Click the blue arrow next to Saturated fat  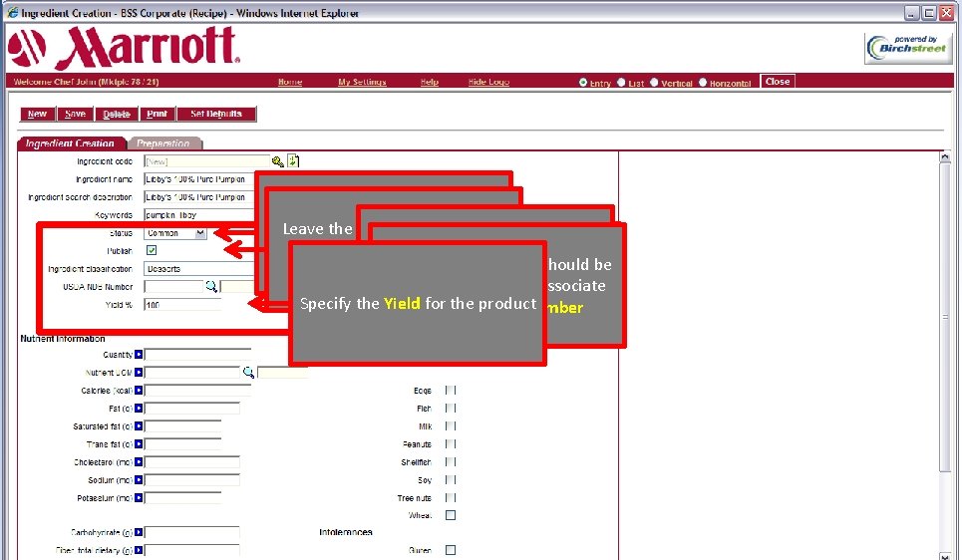(x=139, y=426)
